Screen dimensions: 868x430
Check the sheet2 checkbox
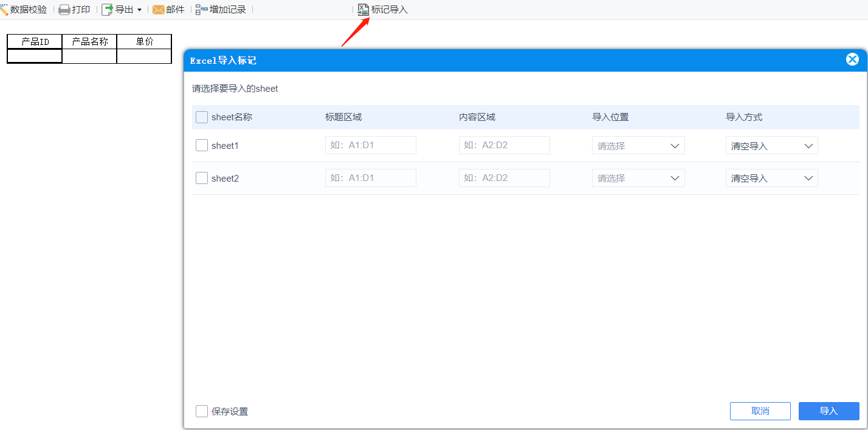(202, 179)
